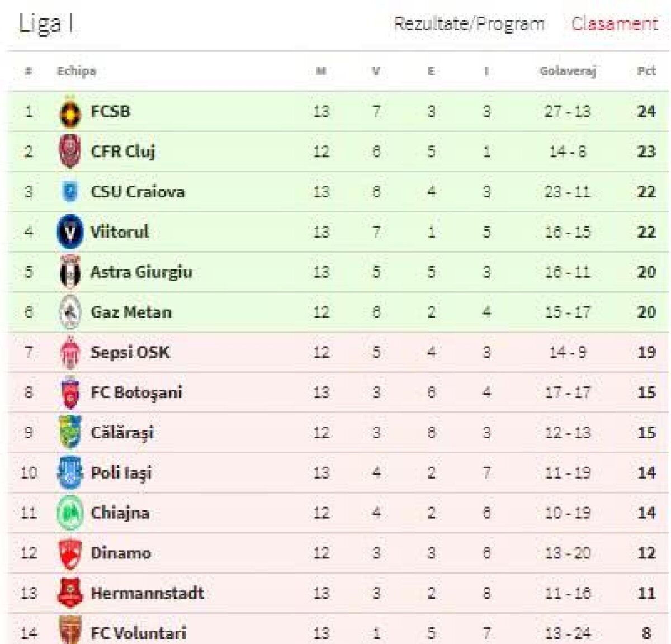Select the CSU Craiova crest icon

tap(70, 192)
